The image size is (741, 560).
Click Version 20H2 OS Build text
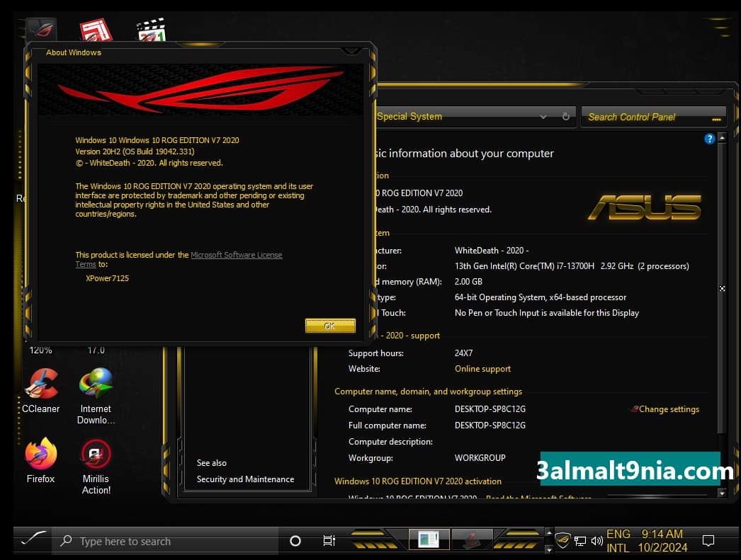135,152
